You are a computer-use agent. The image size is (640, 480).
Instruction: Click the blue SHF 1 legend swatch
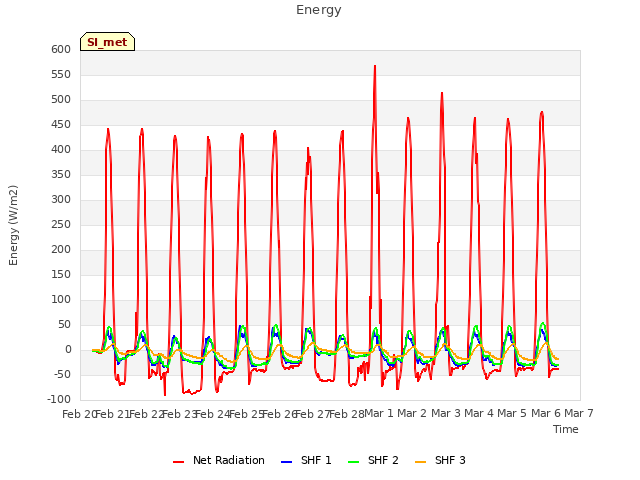[287, 462]
